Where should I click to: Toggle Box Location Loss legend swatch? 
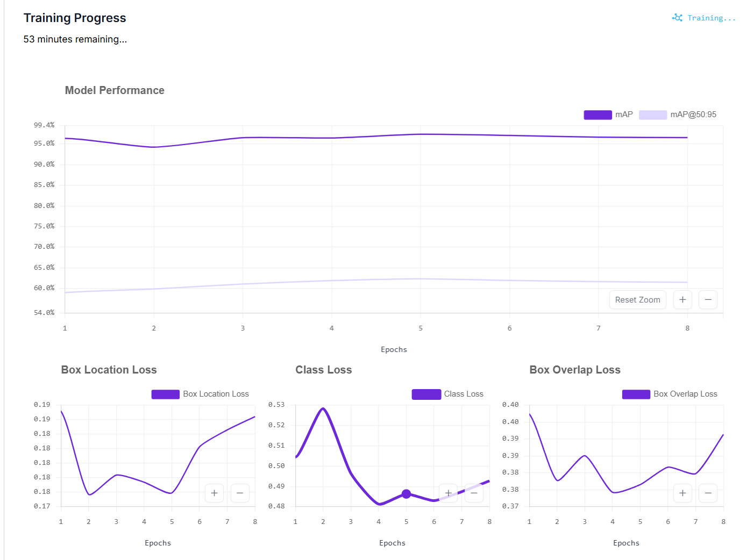[x=166, y=394]
